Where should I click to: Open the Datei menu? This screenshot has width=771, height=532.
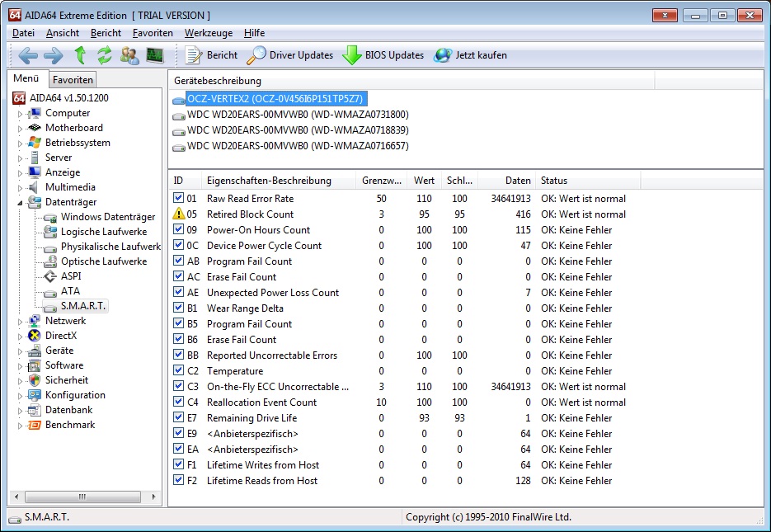coord(23,33)
